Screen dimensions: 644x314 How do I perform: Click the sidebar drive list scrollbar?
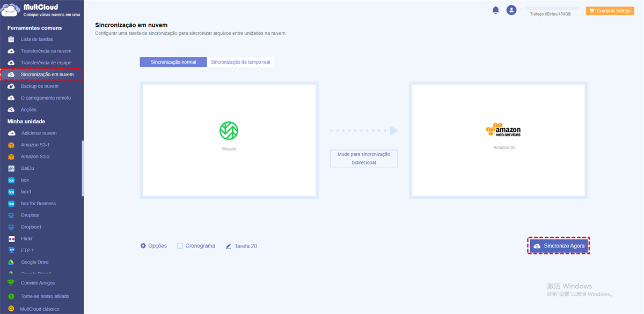coord(83,168)
